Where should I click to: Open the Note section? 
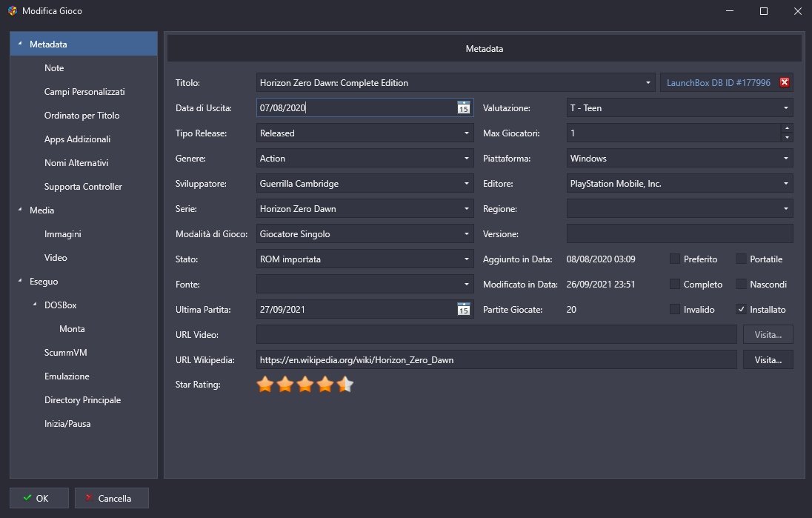[x=54, y=68]
